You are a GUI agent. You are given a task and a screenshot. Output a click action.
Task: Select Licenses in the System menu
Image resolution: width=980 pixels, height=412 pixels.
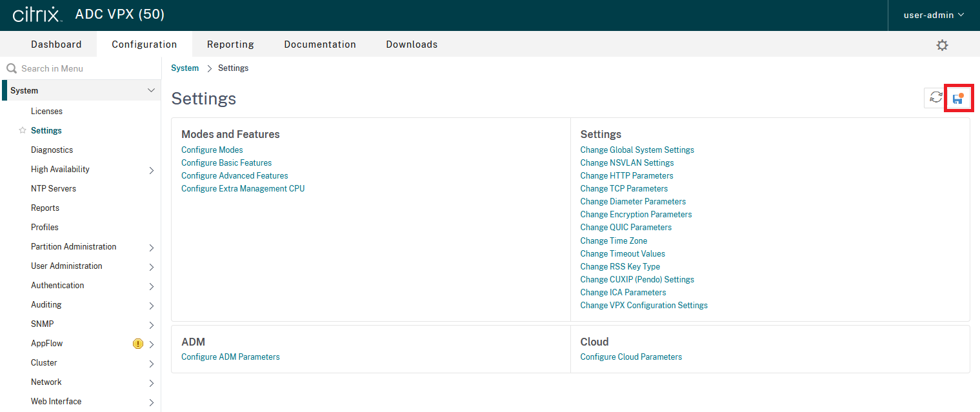pyautogui.click(x=46, y=111)
